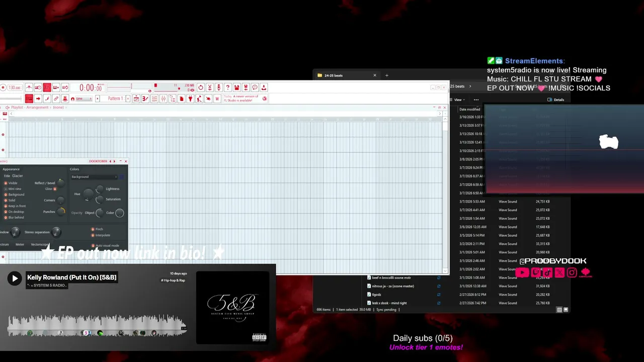Open the Playlist window icon
This screenshot has width=644, height=362.
(136, 99)
